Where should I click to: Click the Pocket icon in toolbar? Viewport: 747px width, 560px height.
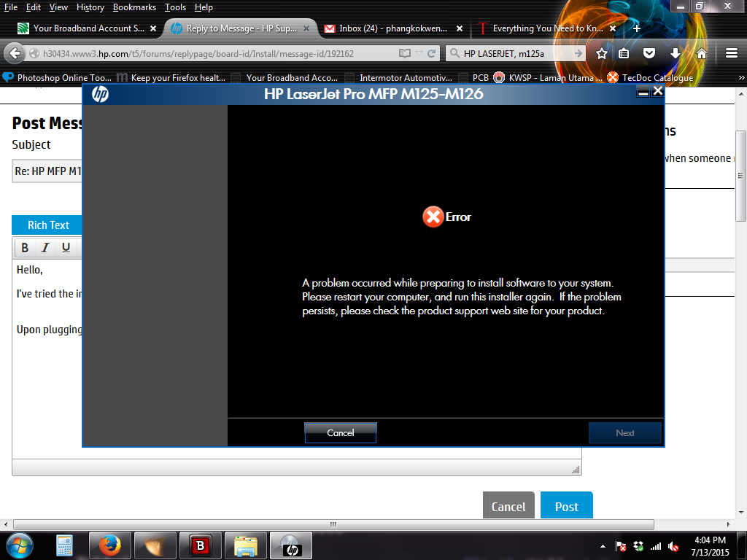pos(649,53)
